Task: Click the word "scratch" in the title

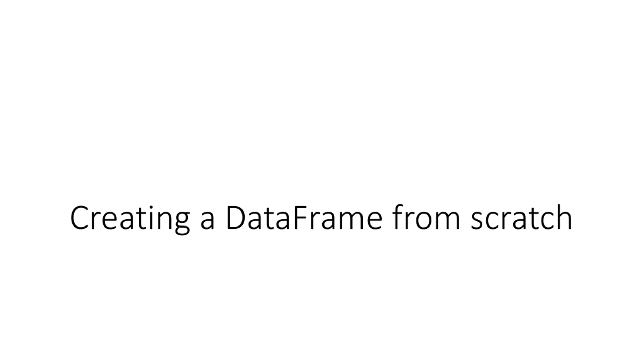Action: (x=521, y=217)
